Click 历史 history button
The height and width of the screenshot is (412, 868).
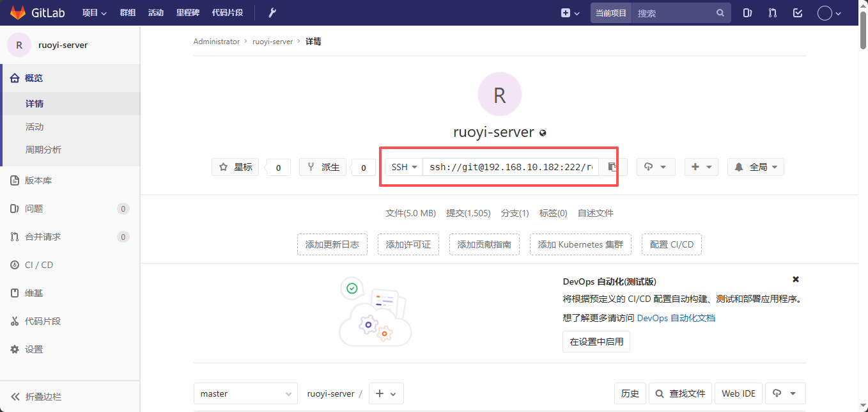click(630, 393)
